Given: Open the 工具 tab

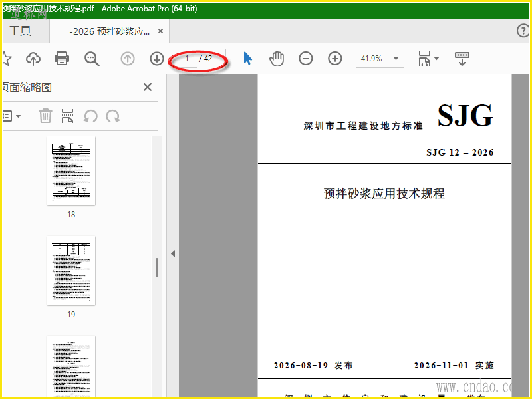Looking at the screenshot, I should click(20, 31).
